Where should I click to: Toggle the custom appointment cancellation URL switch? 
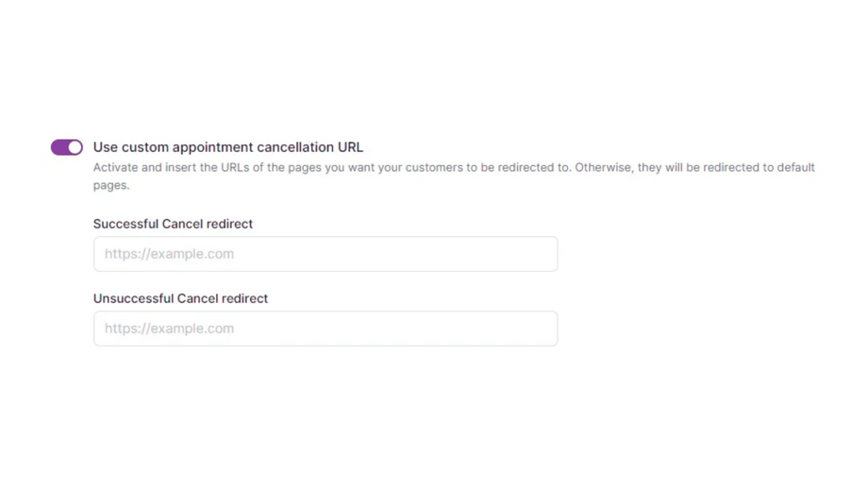(67, 147)
